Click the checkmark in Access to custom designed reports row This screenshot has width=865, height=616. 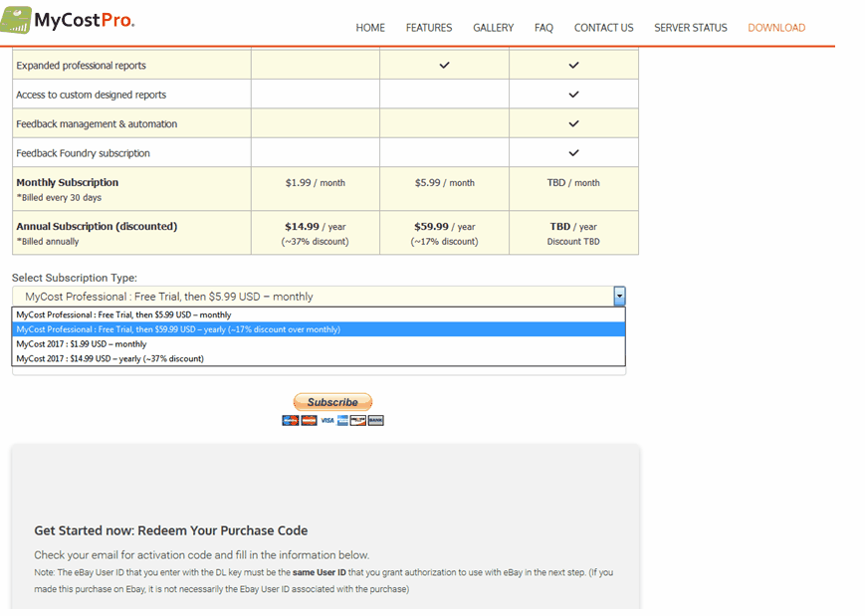pyautogui.click(x=573, y=95)
